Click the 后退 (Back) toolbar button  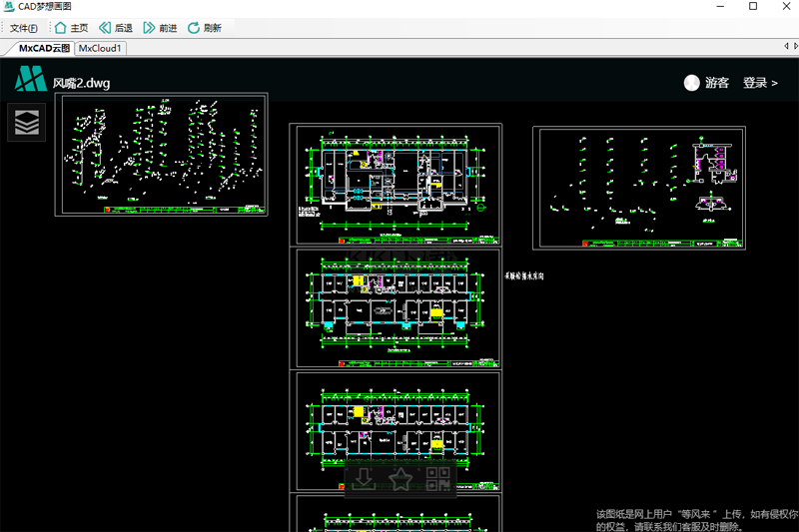[x=115, y=28]
